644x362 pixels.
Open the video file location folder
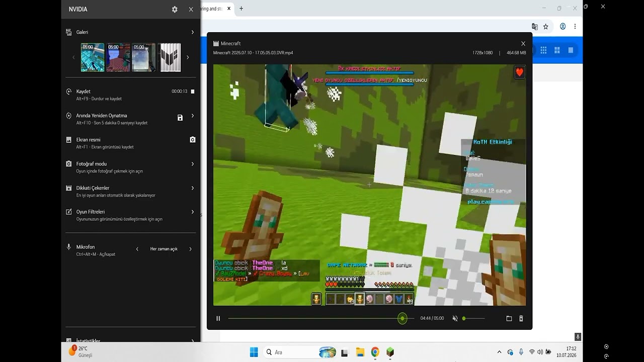pos(509,318)
